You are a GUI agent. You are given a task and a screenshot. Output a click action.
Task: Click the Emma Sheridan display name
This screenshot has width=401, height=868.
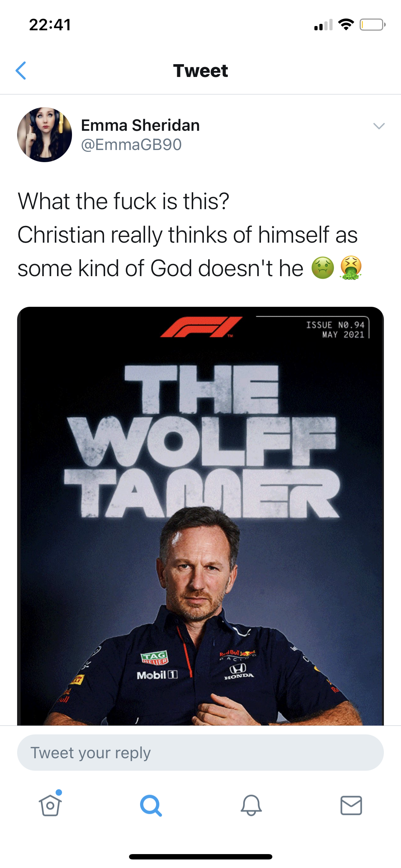click(x=140, y=125)
